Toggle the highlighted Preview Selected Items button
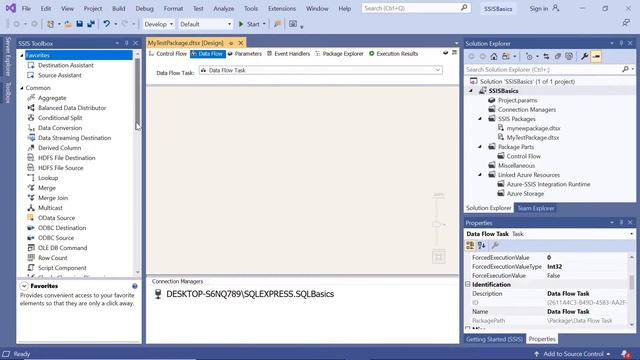This screenshot has height=360, width=640. point(596,56)
